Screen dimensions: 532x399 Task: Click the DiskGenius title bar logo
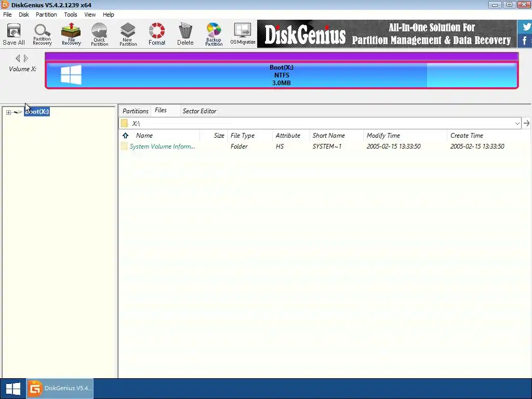click(x=5, y=5)
